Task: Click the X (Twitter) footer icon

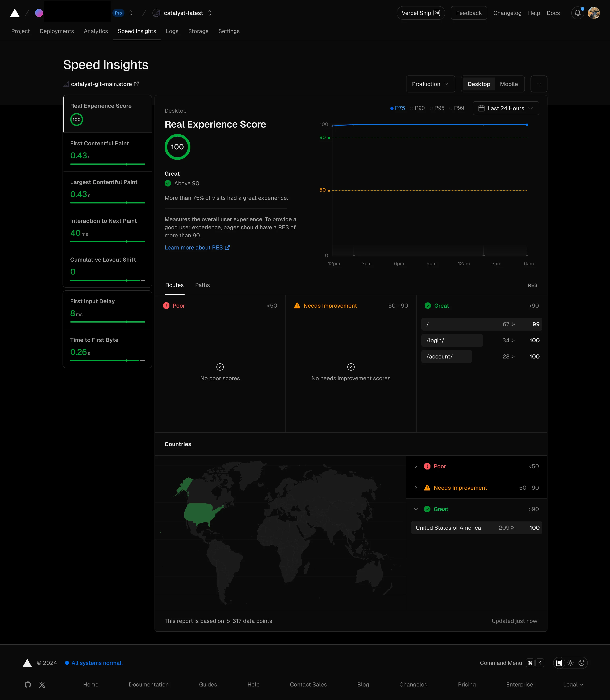Action: tap(42, 684)
